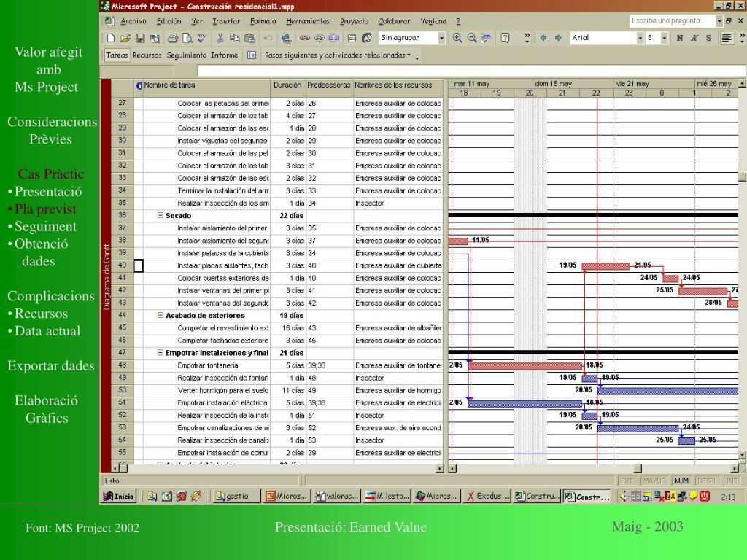747x560 pixels.
Task: Click the Empotrar instalación eléctrica blue Gantt bar
Action: [x=525, y=403]
